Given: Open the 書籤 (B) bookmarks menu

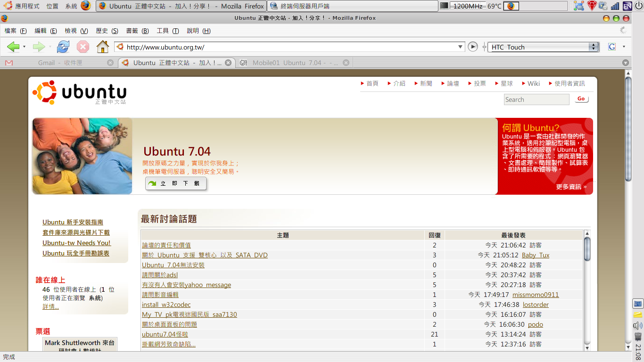Looking at the screenshot, I should pos(137,31).
